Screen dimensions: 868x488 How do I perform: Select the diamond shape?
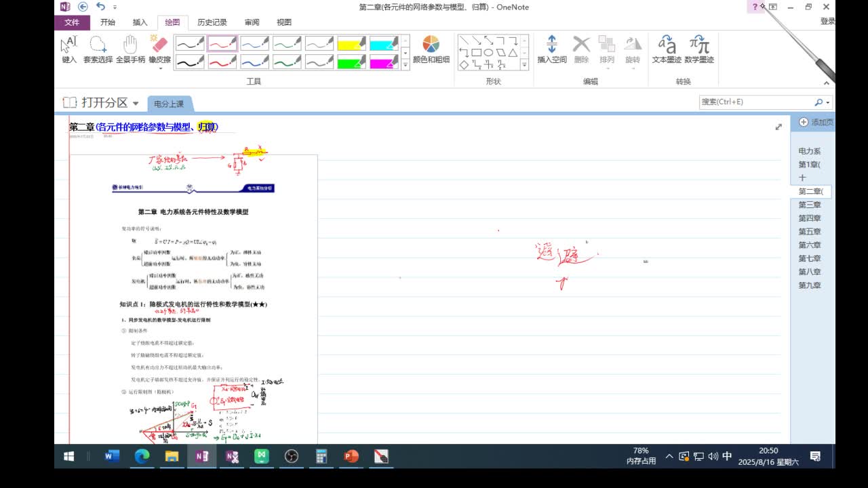pos(465,64)
